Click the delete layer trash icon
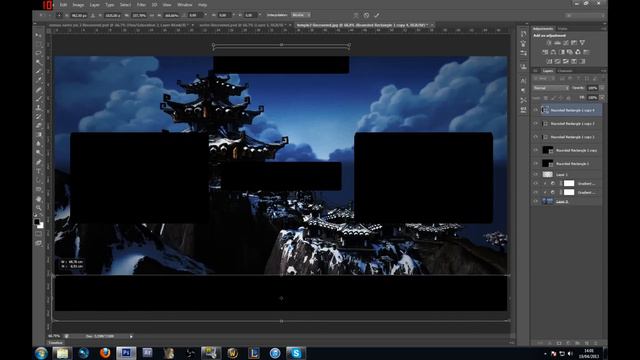This screenshot has width=640, height=360. tap(596, 343)
